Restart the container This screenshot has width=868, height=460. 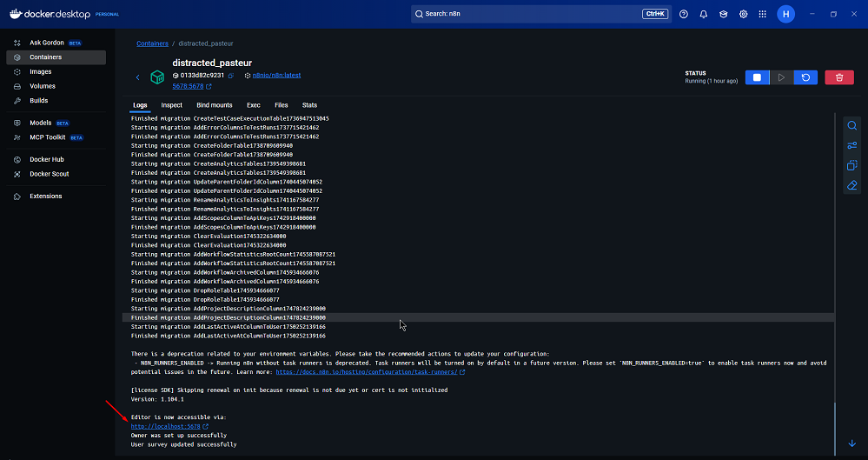(x=806, y=77)
